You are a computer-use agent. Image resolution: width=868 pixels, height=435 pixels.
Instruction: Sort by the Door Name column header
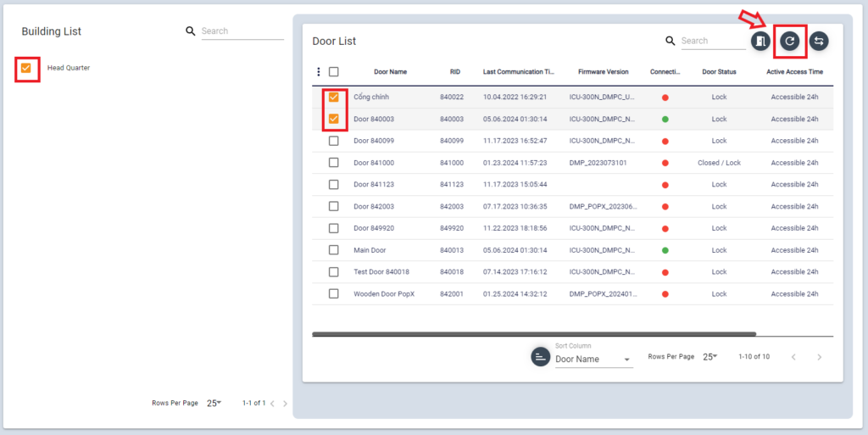point(390,72)
